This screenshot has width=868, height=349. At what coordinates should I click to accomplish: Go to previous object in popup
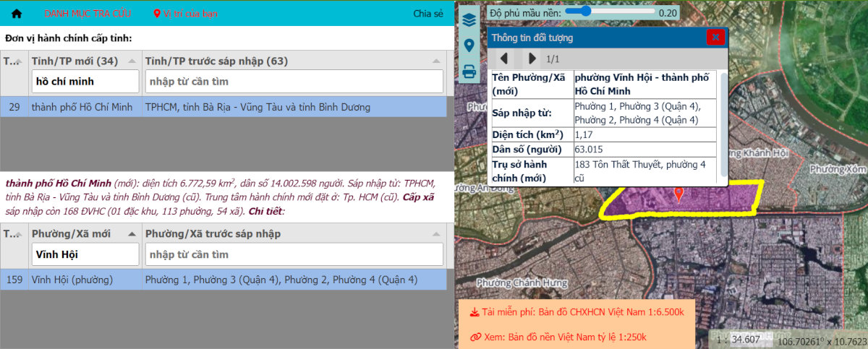504,59
